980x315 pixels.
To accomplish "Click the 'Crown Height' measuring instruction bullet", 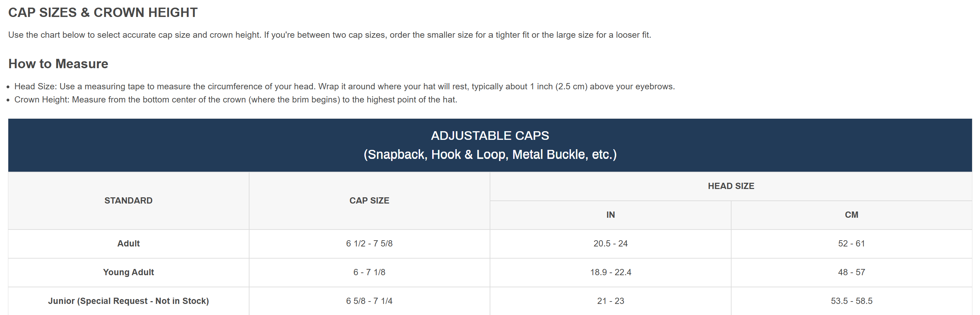I will point(236,100).
